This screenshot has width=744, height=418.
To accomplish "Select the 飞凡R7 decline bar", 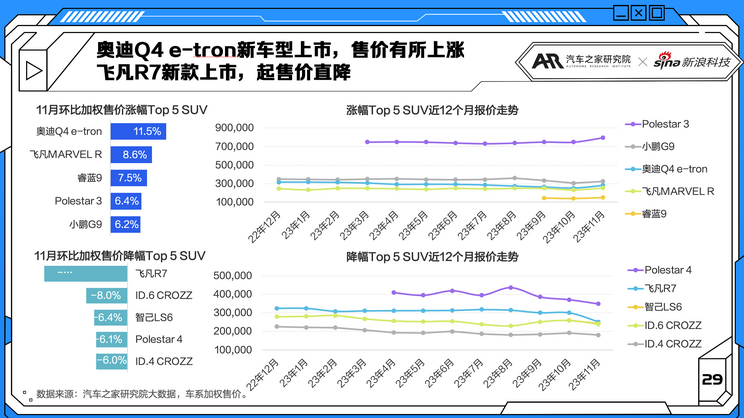I will click(86, 274).
